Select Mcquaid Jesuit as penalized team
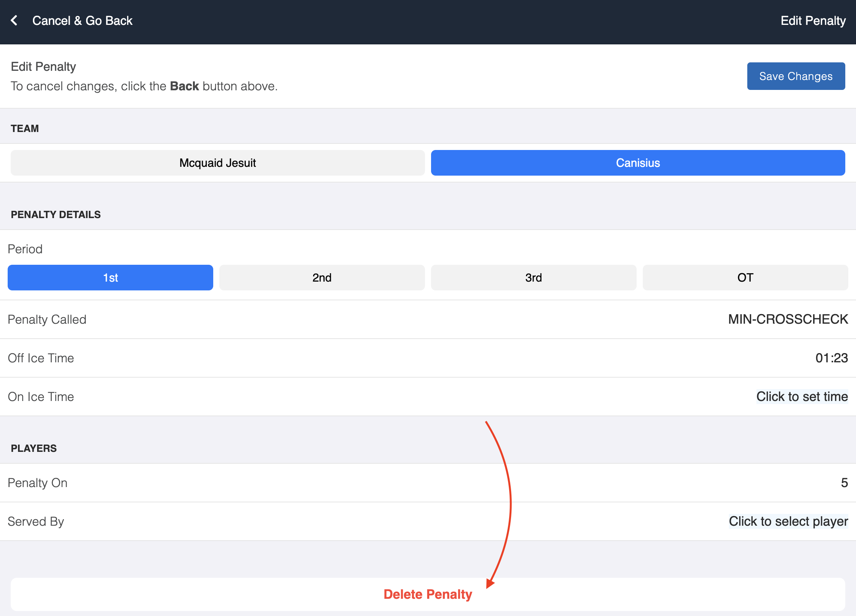Image resolution: width=856 pixels, height=616 pixels. coord(217,163)
